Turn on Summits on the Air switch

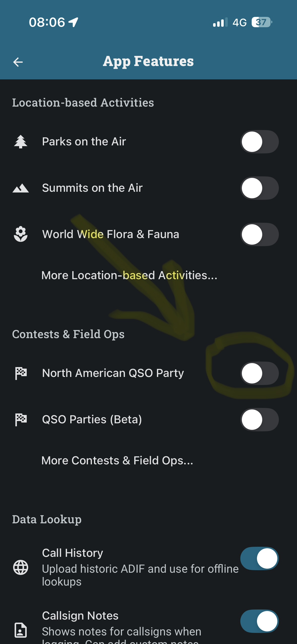(x=259, y=188)
